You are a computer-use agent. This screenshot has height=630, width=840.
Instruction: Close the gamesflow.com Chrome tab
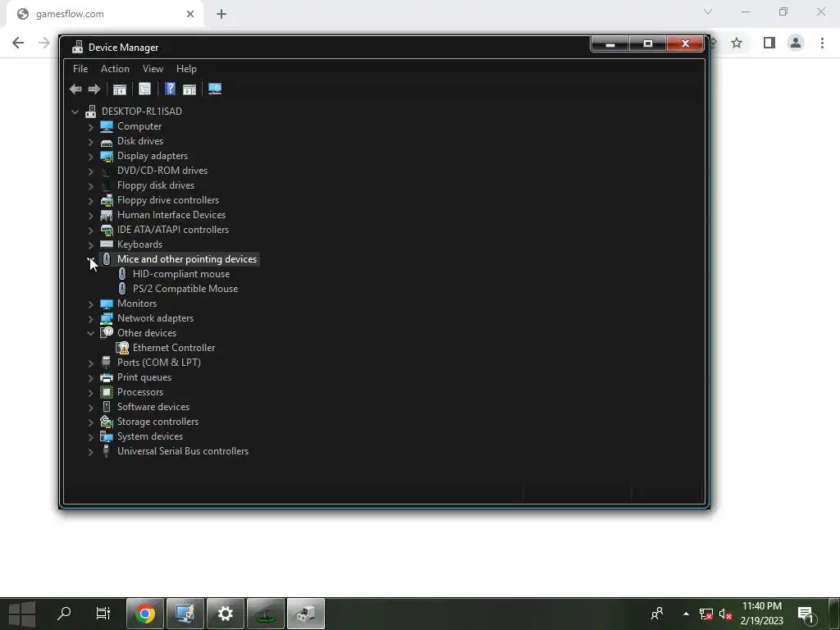190,14
